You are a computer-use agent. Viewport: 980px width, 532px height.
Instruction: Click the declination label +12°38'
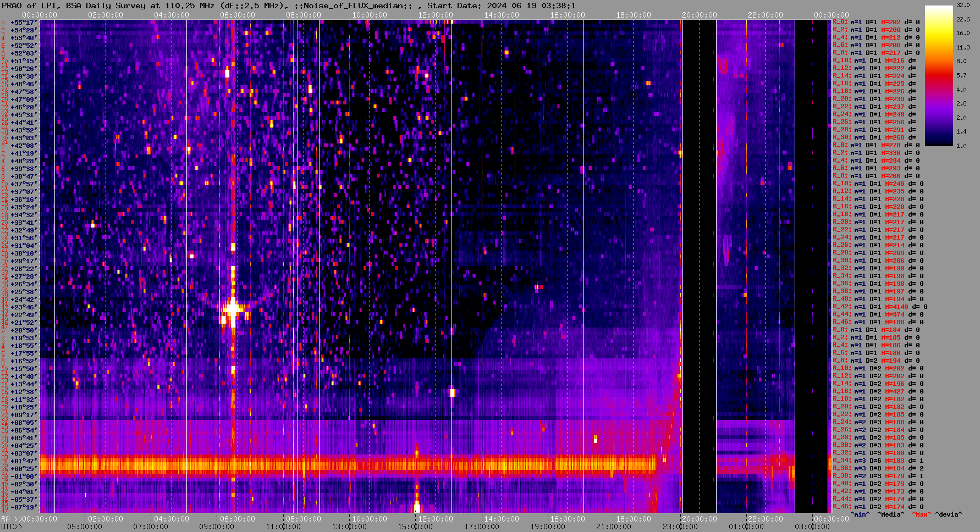24,392
